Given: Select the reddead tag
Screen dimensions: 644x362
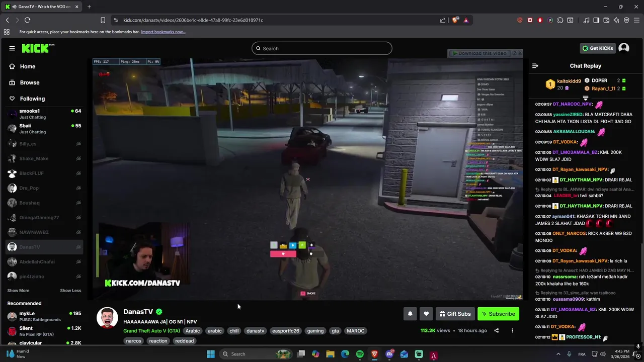Looking at the screenshot, I should tap(184, 341).
